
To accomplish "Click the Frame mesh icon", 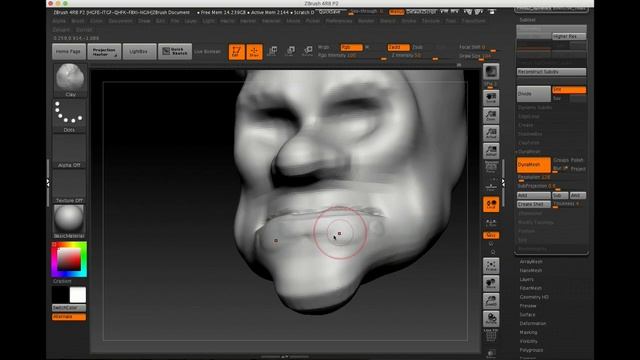I will (491, 266).
